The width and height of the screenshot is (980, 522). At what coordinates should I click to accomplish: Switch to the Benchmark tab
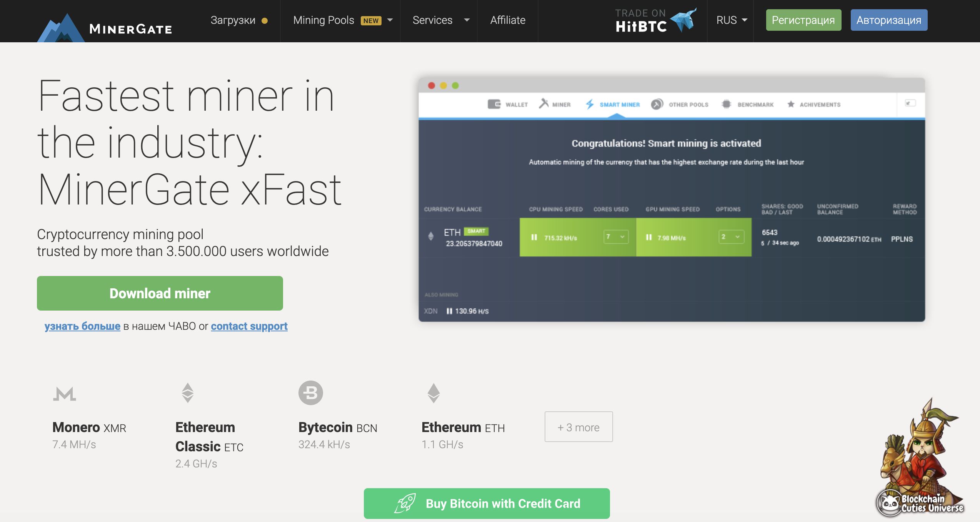748,104
